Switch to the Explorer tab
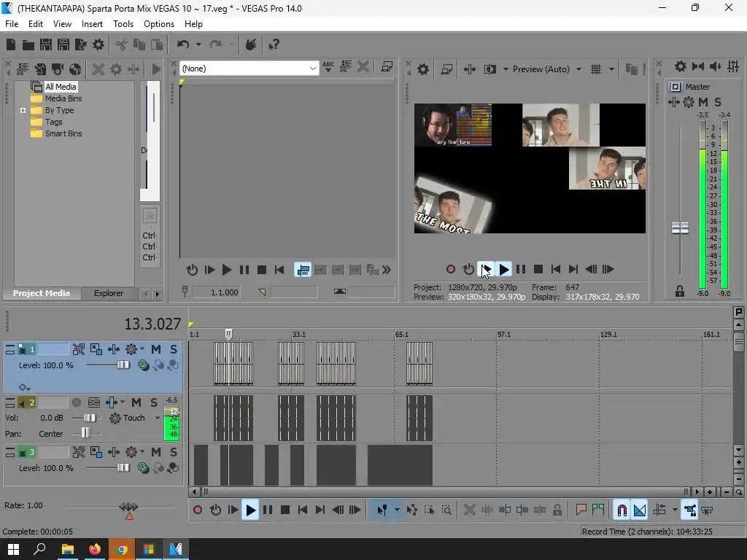Viewport: 747px width, 560px height. point(108,293)
